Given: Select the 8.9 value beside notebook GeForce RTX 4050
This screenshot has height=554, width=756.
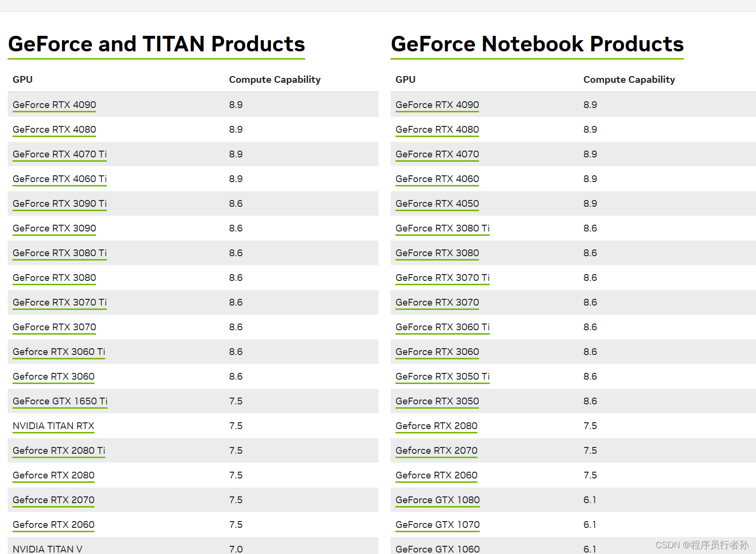Looking at the screenshot, I should click(590, 203).
